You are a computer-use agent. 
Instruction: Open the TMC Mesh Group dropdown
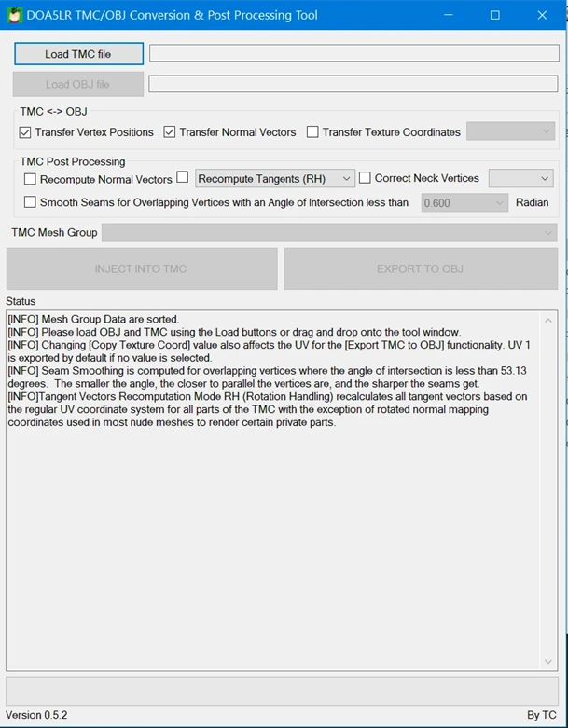tap(329, 233)
